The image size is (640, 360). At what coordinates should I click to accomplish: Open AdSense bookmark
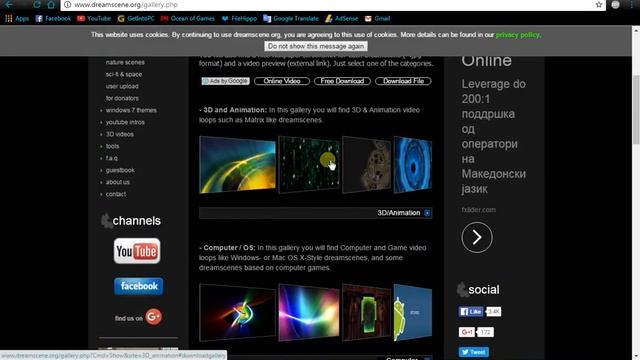coord(342,18)
